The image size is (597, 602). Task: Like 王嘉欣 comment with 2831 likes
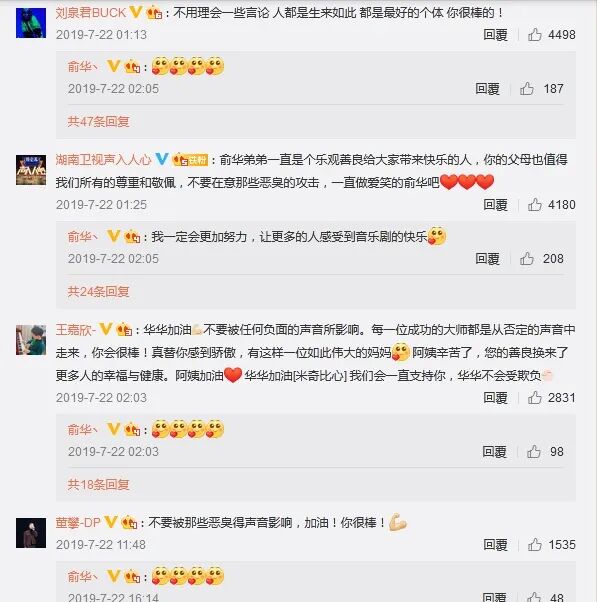click(534, 398)
